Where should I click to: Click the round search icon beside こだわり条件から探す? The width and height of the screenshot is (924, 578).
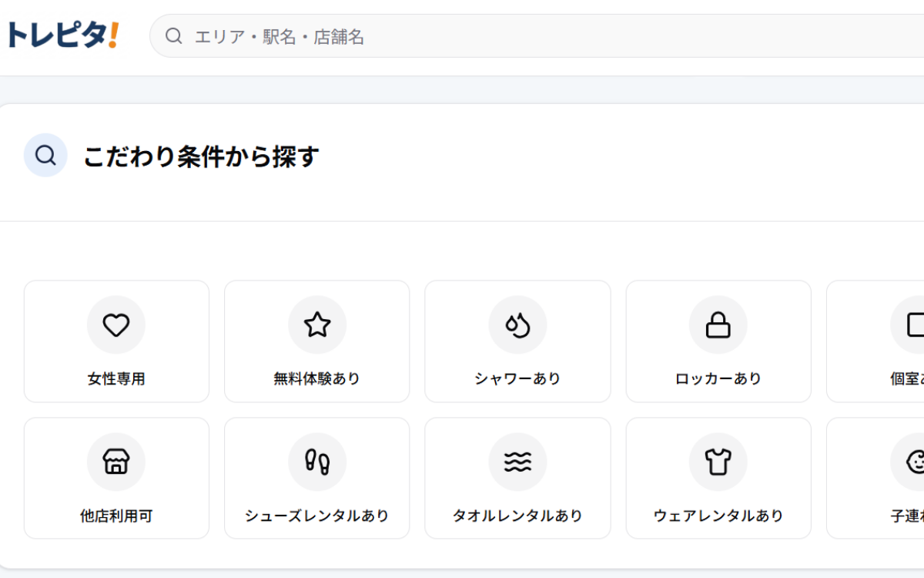[45, 156]
